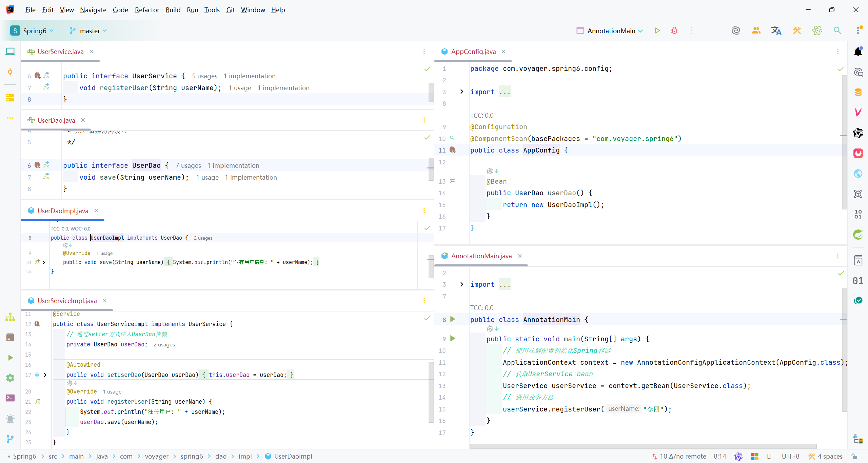
Task: Open the Search Everywhere magnifier icon
Action: click(837, 31)
